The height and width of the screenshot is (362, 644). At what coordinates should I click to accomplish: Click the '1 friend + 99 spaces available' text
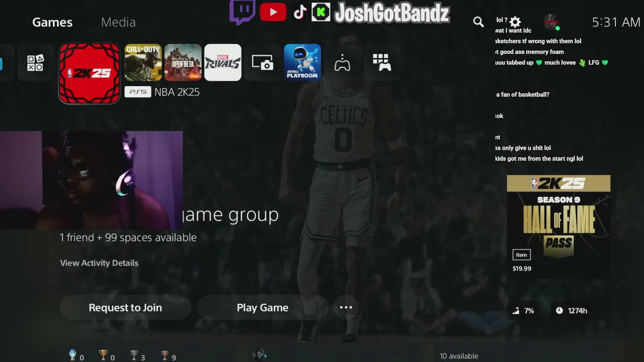click(x=128, y=237)
